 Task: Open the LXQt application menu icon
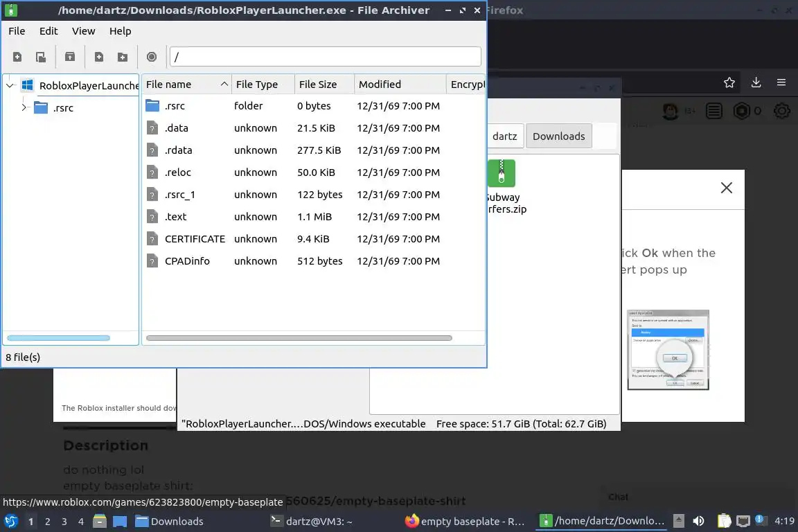click(10, 522)
